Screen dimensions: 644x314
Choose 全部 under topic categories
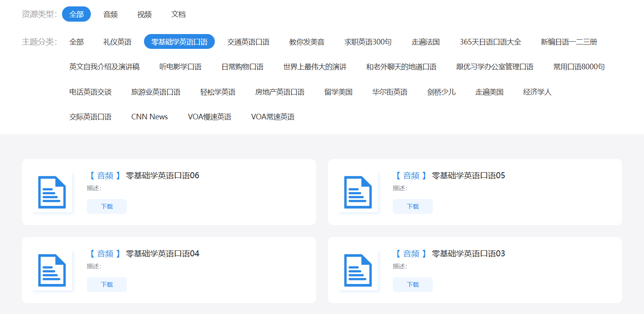(76, 42)
